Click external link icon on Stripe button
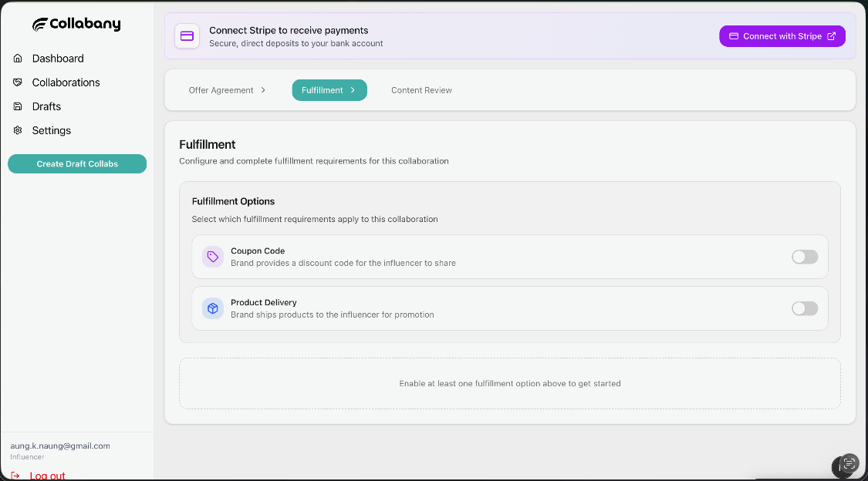Image resolution: width=868 pixels, height=481 pixels. coord(832,36)
